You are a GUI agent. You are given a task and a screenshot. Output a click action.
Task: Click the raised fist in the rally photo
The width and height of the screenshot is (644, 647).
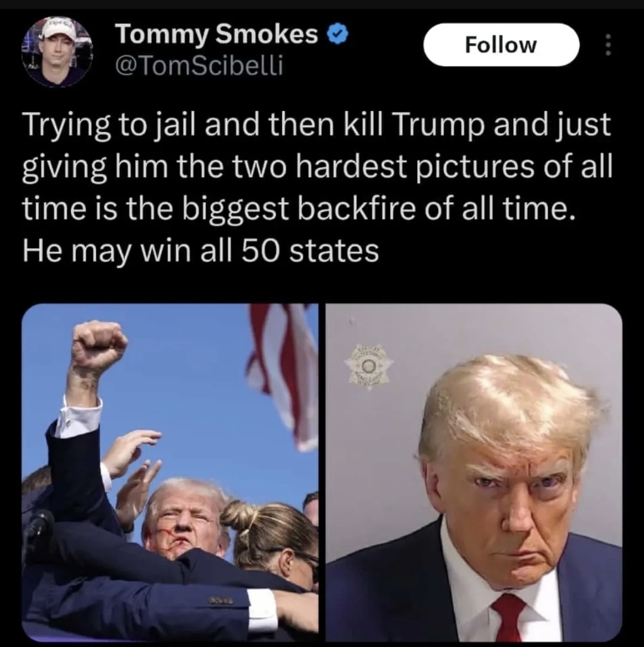99,346
